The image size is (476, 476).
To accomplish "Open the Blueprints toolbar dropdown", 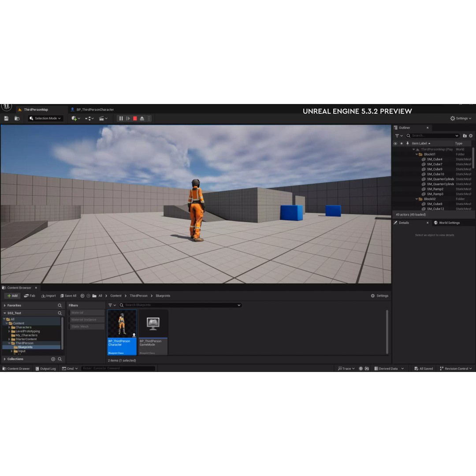I will 89,119.
